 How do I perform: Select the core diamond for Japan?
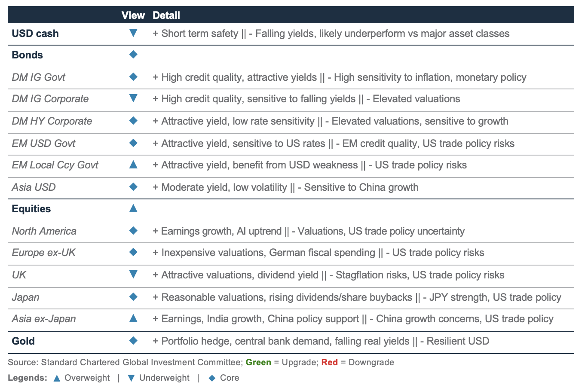pos(133,297)
